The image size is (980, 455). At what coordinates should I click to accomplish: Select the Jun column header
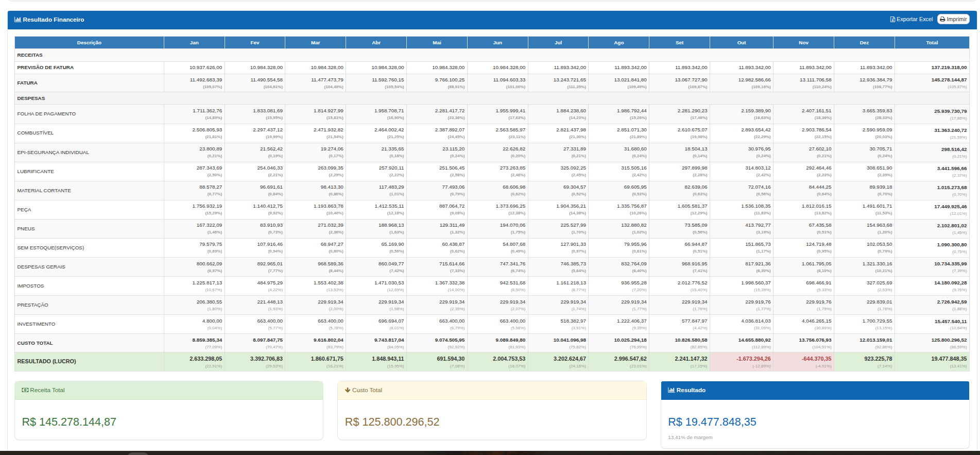click(497, 43)
